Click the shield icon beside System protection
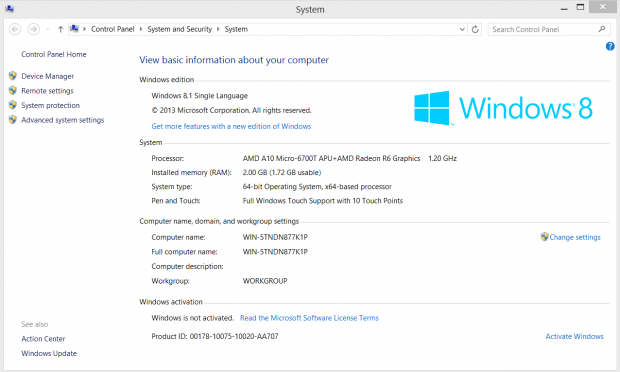This screenshot has height=372, width=620. (x=13, y=105)
